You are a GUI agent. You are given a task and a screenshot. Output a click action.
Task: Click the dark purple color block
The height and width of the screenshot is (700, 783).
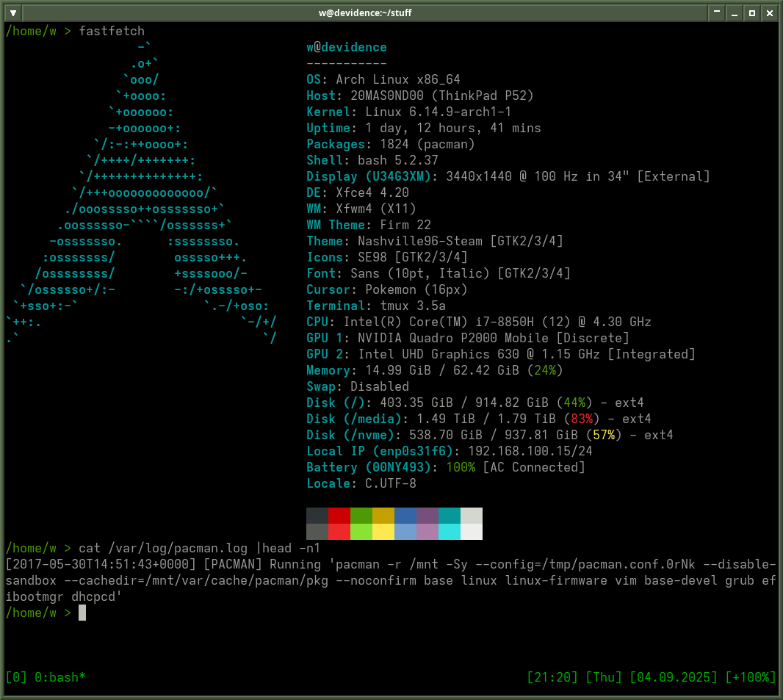[427, 515]
